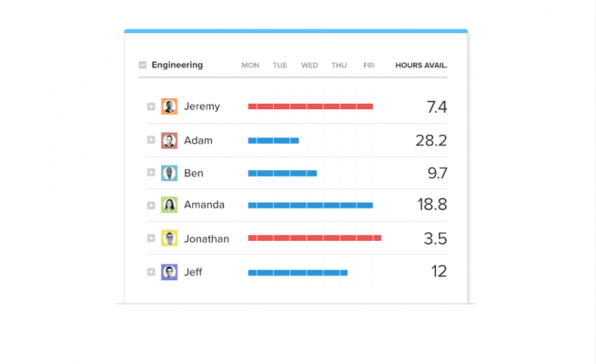Click Jeremy's red overbooked workload bar
596x364 pixels.
[310, 106]
